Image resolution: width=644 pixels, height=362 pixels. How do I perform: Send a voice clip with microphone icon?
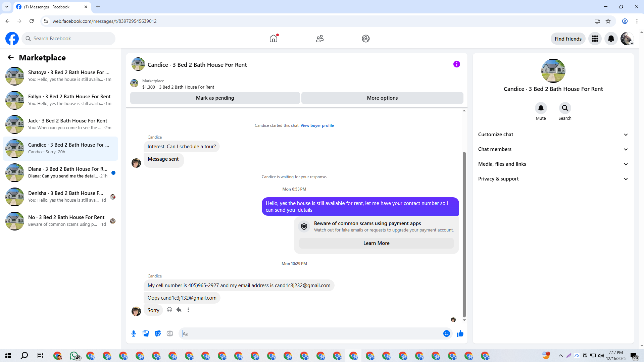pyautogui.click(x=134, y=333)
